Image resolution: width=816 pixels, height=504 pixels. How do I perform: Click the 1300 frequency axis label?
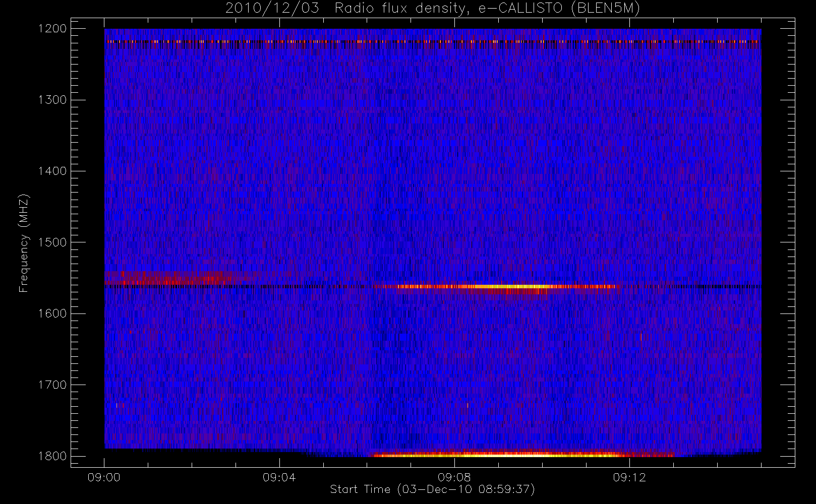click(52, 100)
